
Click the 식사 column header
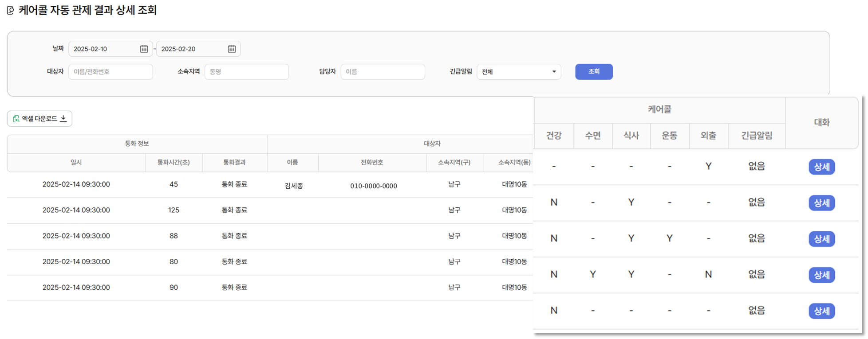point(631,136)
